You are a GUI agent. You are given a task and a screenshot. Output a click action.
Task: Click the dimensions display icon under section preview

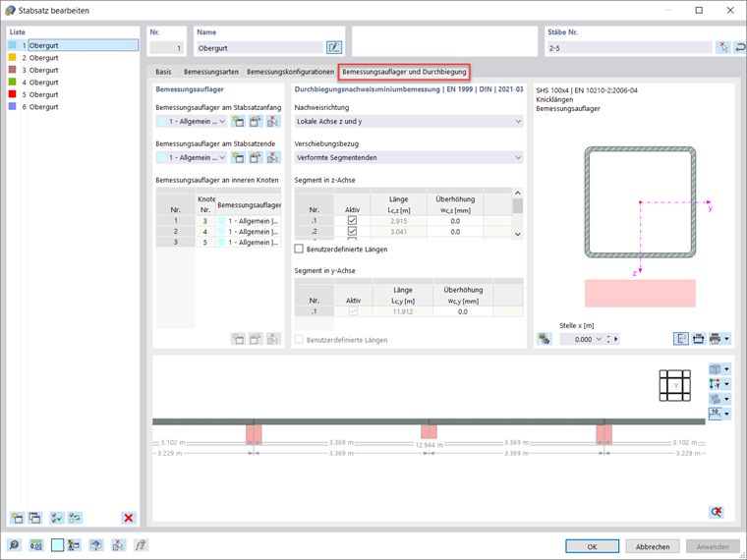click(699, 339)
